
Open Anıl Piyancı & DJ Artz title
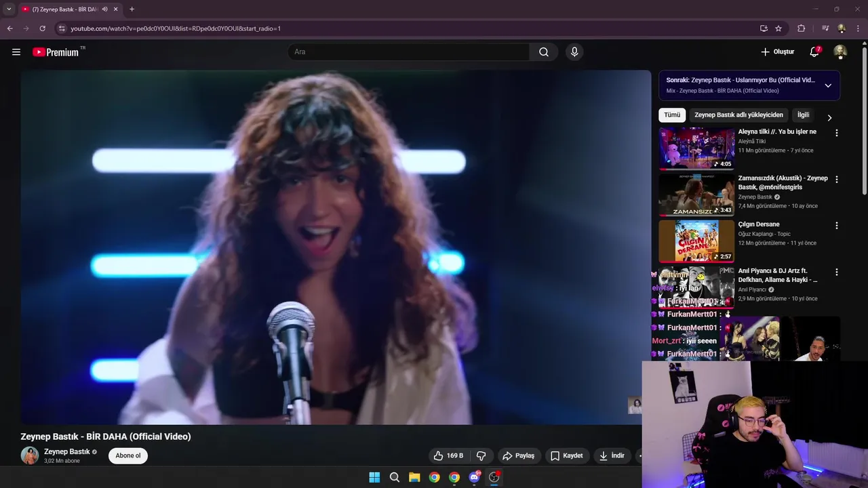778,275
